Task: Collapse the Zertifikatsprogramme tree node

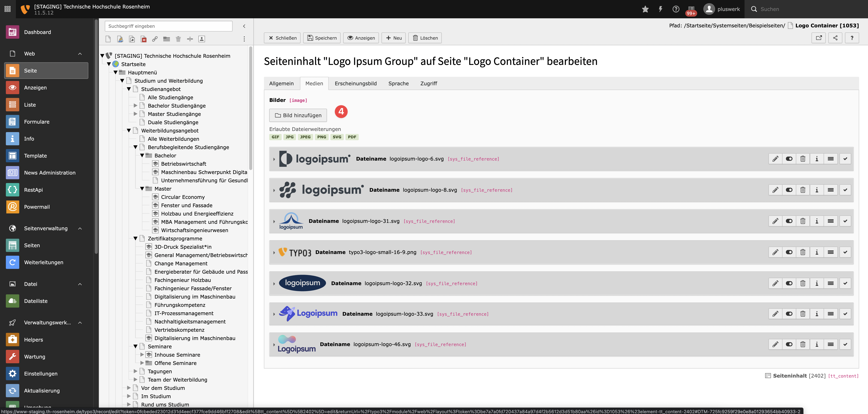Action: point(136,239)
